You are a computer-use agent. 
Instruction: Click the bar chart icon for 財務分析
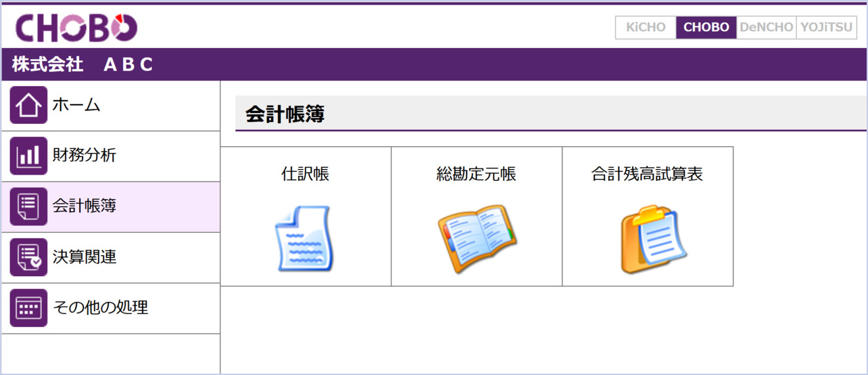click(28, 156)
